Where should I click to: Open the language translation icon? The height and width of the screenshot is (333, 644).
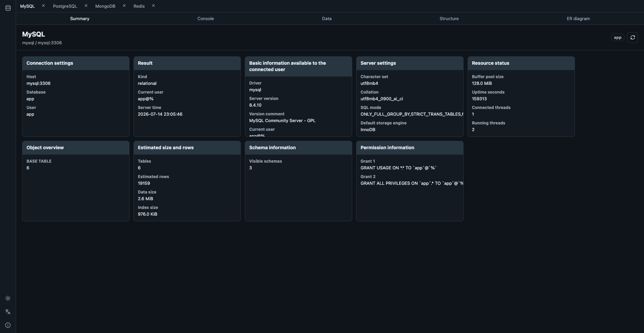[x=8, y=312]
